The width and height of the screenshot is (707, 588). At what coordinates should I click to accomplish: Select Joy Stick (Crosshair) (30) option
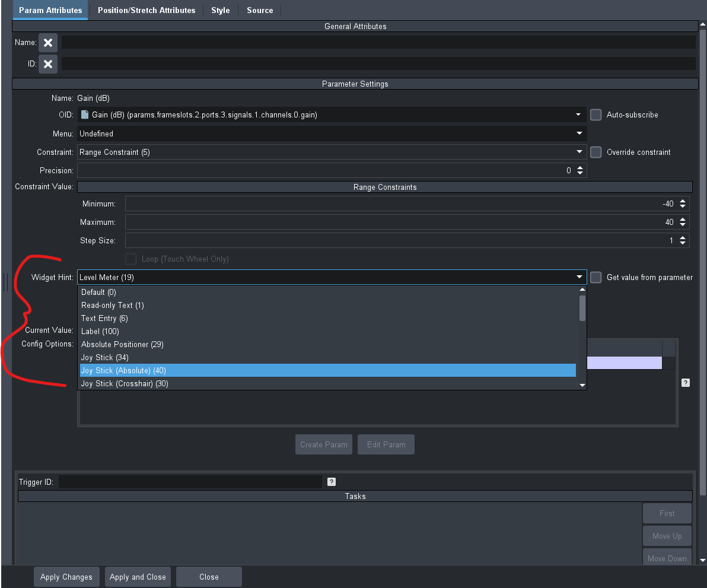click(x=125, y=383)
